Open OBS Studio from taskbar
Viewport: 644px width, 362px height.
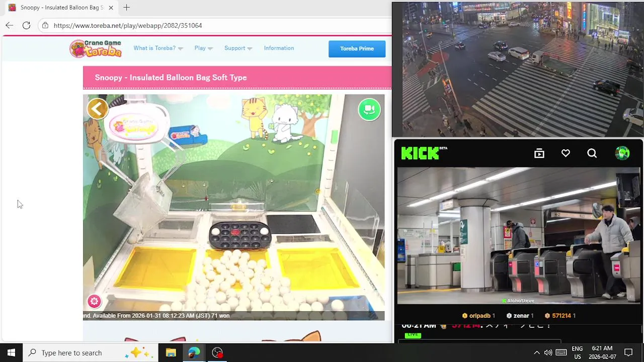[217, 352]
